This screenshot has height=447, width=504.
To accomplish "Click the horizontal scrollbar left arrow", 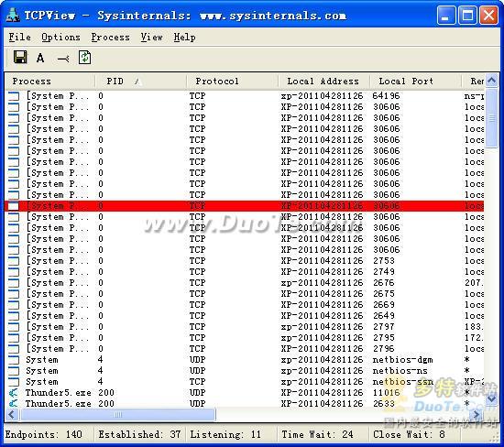I will 12,415.
